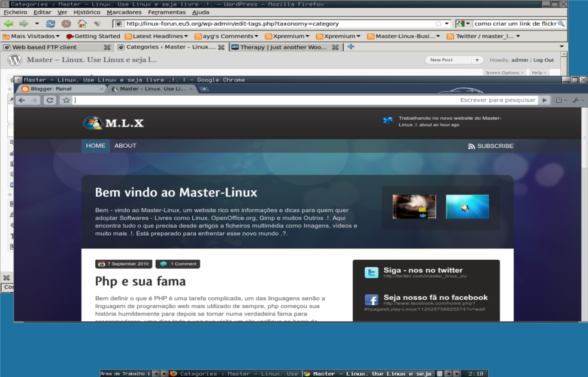588x377 pixels.
Task: Click Firefox green back arrow button
Action: point(8,23)
